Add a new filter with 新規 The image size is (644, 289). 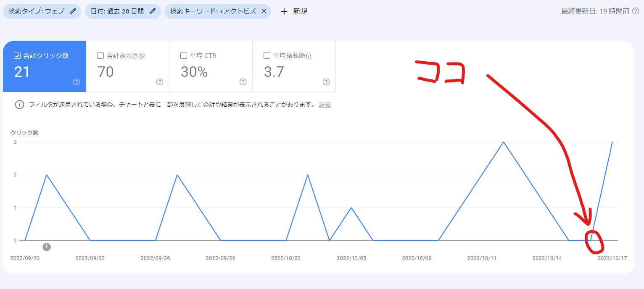294,11
